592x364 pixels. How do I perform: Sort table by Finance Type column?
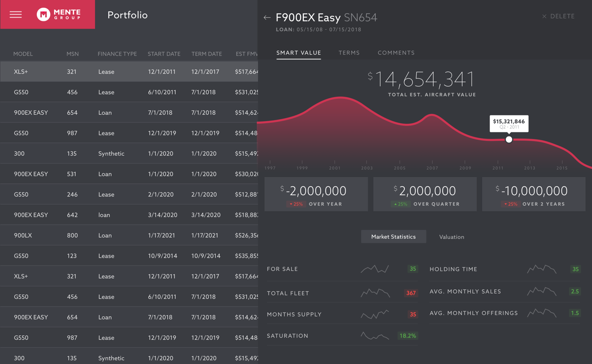pos(117,54)
